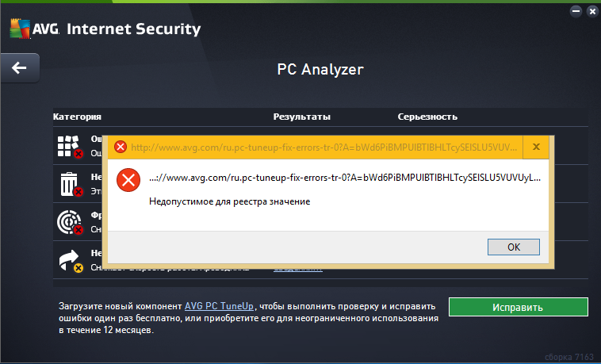Go back using the left arrow button

(20, 68)
